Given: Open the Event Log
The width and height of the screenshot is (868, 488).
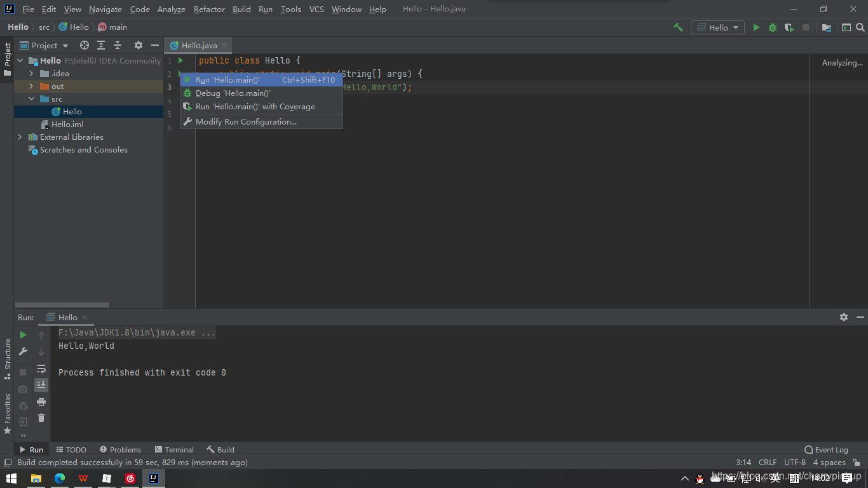Looking at the screenshot, I should coord(826,449).
